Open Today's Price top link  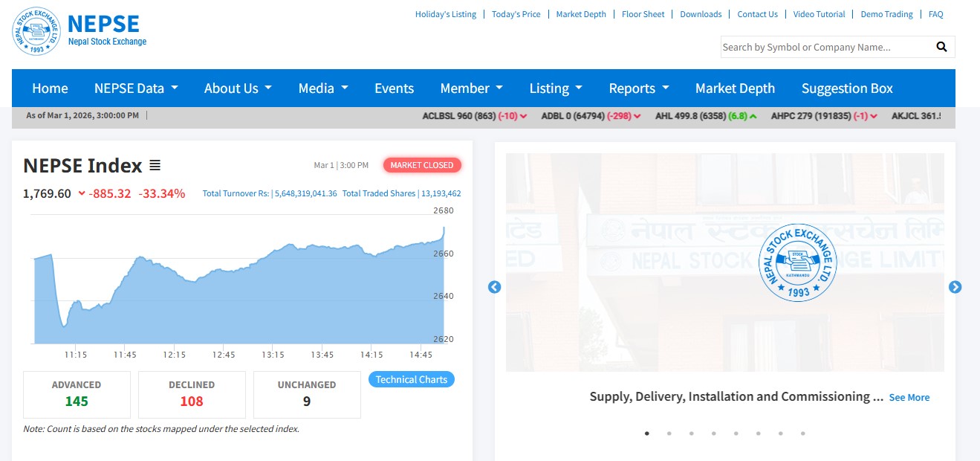(516, 14)
